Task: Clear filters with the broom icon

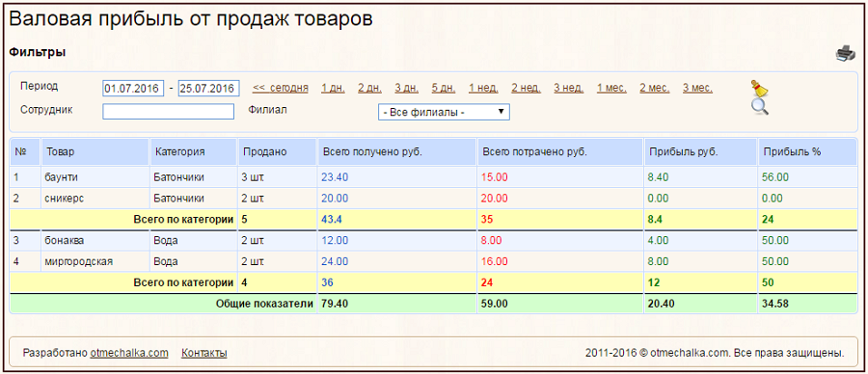Action: pos(760,88)
